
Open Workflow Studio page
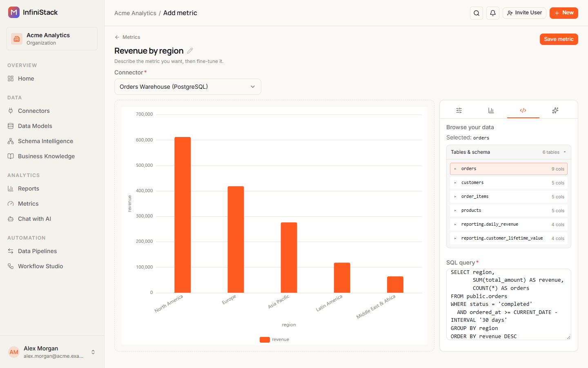click(x=52, y=266)
